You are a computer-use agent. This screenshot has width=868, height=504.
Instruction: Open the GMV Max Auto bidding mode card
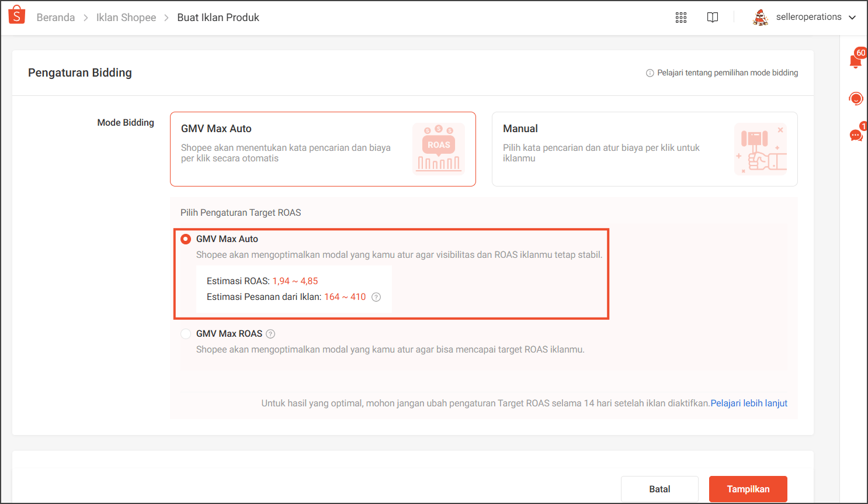pyautogui.click(x=322, y=149)
